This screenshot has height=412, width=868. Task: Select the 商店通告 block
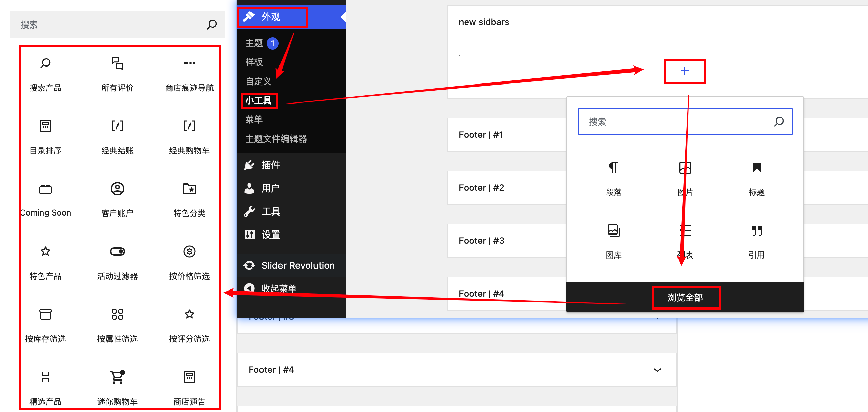[x=189, y=389]
